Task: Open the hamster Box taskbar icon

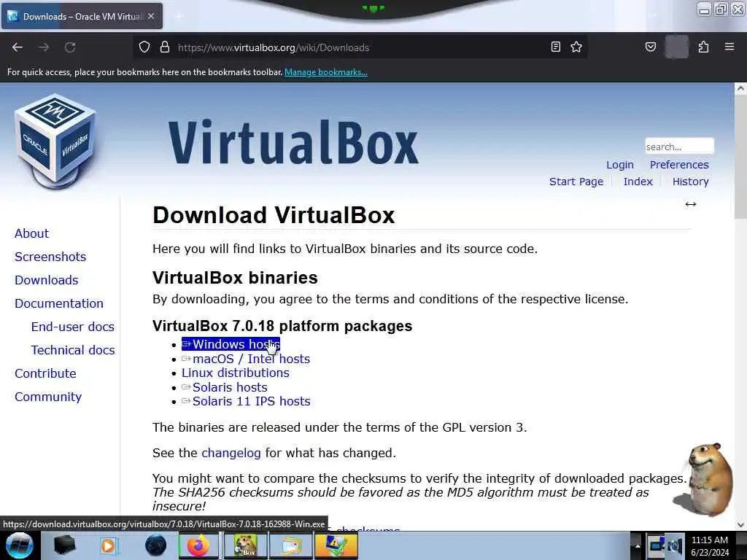Action: (x=244, y=545)
